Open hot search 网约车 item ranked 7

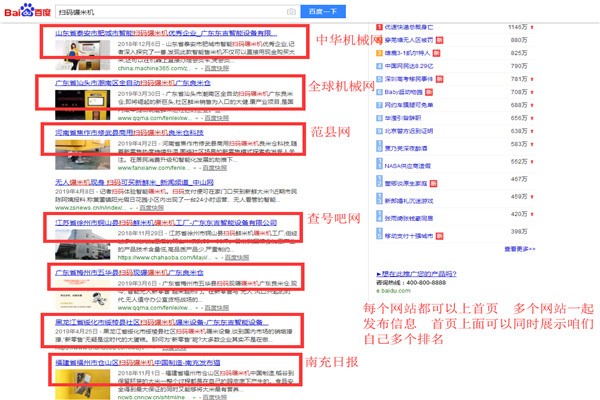tap(409, 105)
